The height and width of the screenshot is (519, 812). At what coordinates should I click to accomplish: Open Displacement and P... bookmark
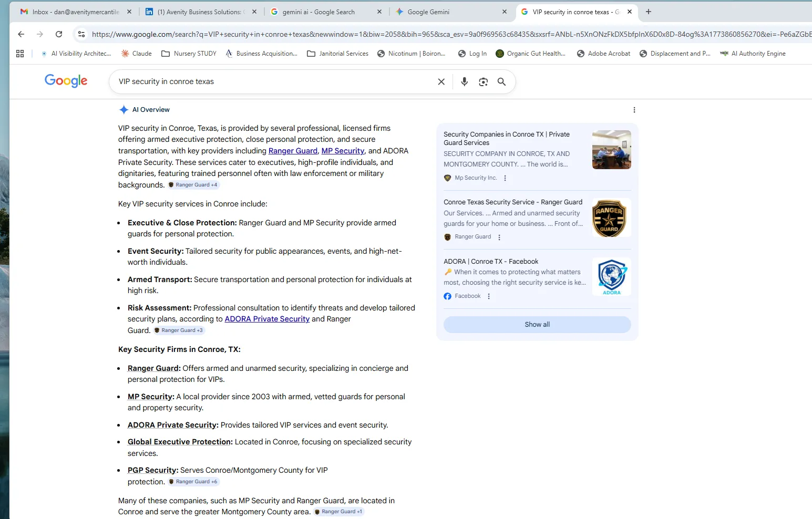(x=675, y=54)
